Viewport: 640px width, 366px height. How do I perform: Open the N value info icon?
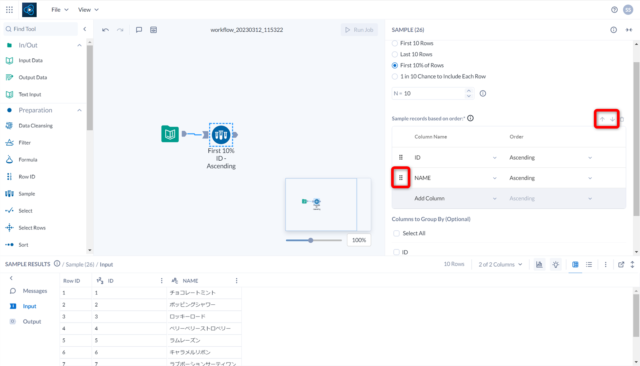(x=483, y=93)
